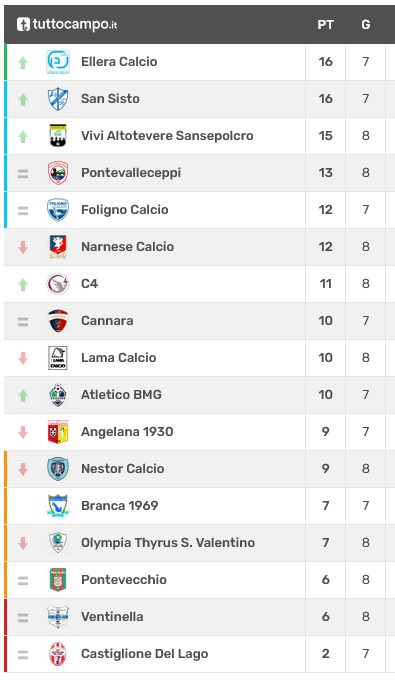Open the Olympia Thyrus S. Valentino link
Viewport: 395px width, 688px height.
point(168,543)
